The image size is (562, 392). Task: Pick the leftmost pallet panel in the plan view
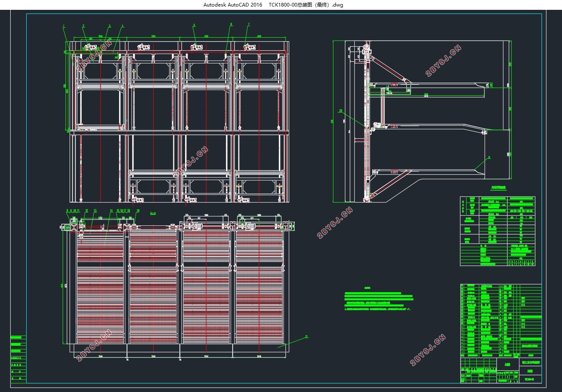100,287
